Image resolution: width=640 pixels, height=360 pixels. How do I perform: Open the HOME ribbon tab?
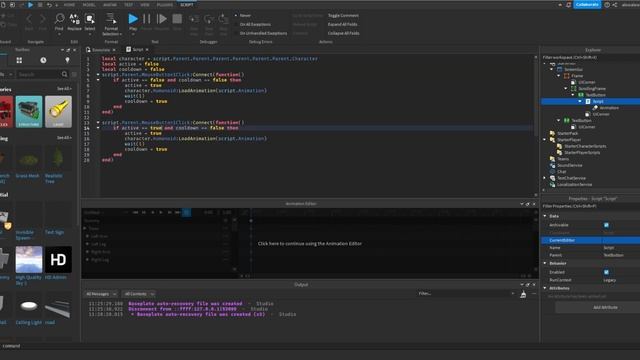pos(69,4)
